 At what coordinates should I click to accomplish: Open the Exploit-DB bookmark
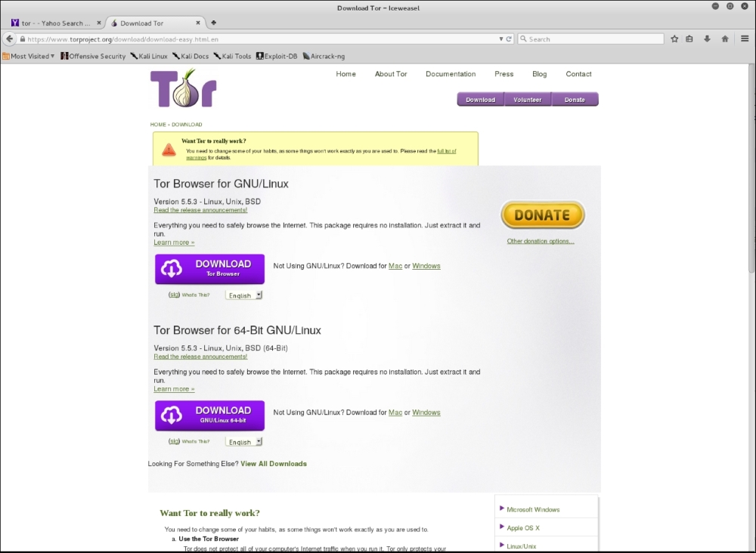277,56
